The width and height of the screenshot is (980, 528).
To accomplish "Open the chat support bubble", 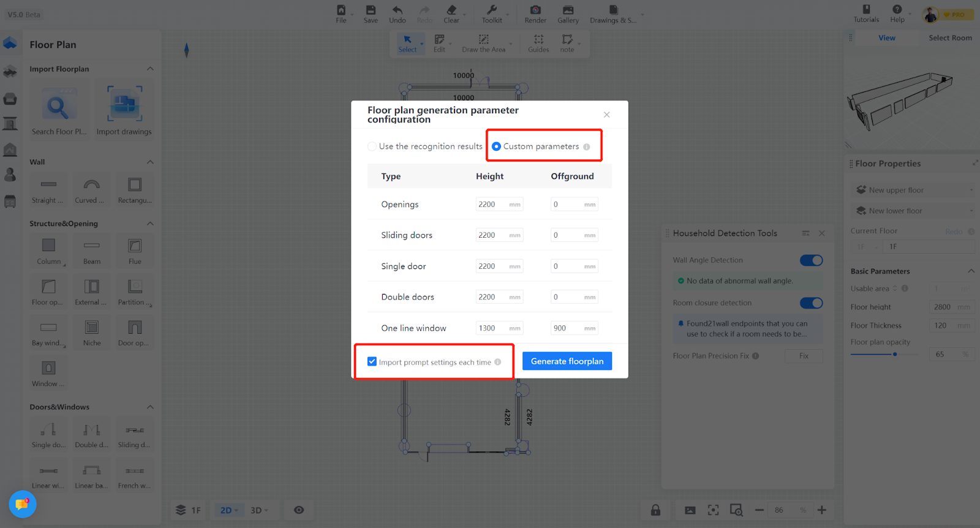I will (x=23, y=504).
